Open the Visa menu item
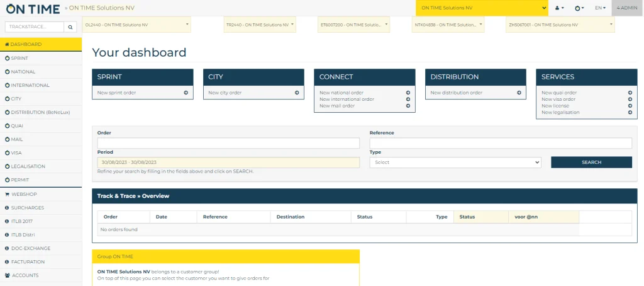 tap(41, 152)
